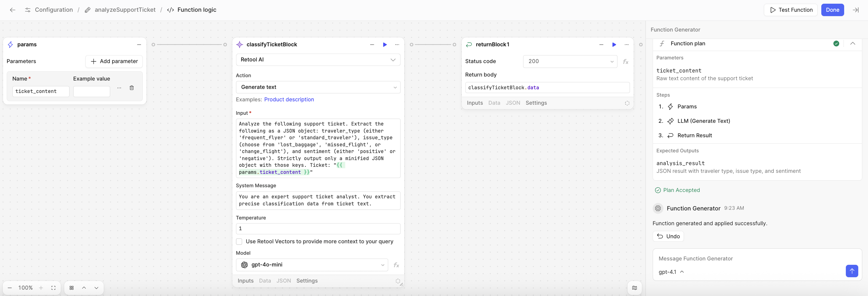Run the classifyTicketBlock play icon
Screen dimensions: 868x296
385,44
